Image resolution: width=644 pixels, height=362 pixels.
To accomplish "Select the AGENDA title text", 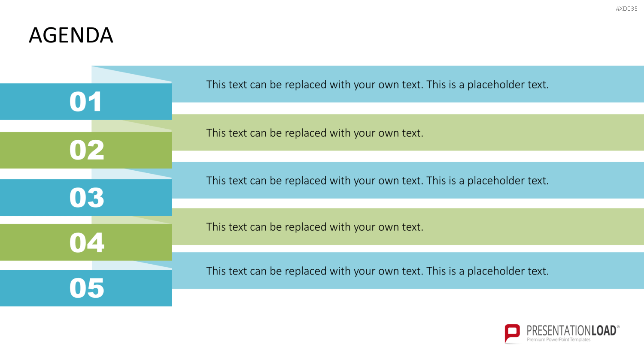I will (x=71, y=35).
